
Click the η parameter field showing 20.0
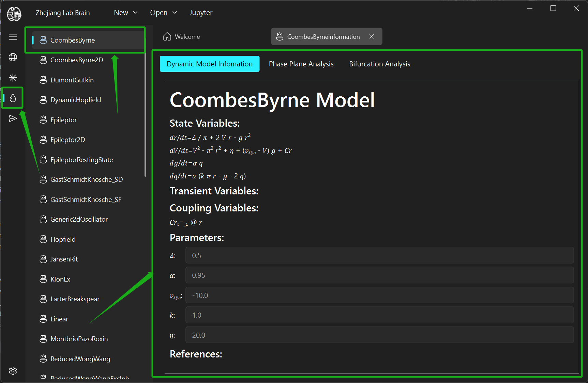click(x=379, y=335)
